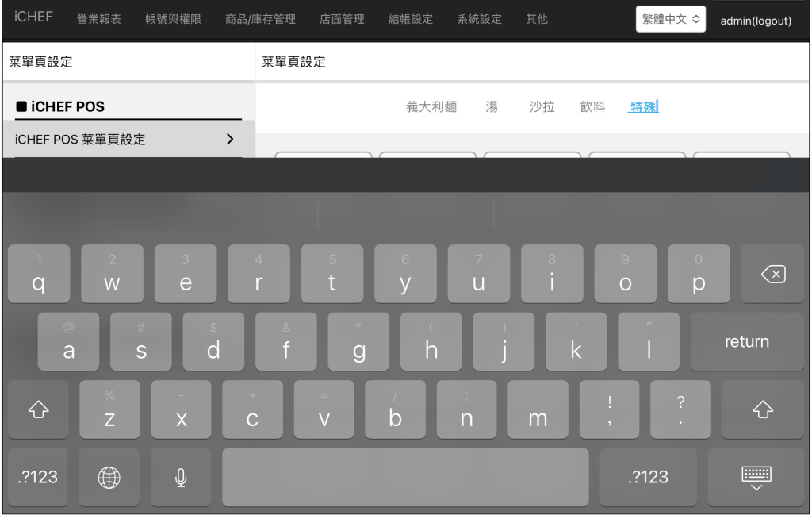Hide keyboard using the dismiss keyboard icon

coord(756,477)
